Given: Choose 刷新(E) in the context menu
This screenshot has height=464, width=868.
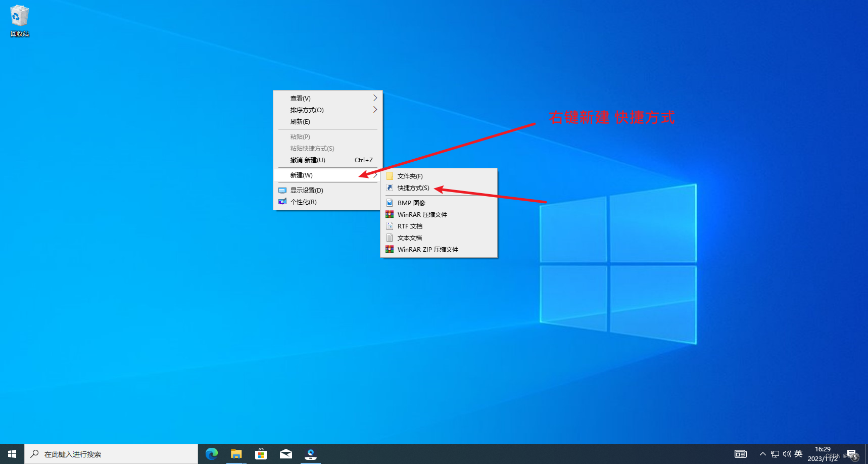Looking at the screenshot, I should (328, 121).
